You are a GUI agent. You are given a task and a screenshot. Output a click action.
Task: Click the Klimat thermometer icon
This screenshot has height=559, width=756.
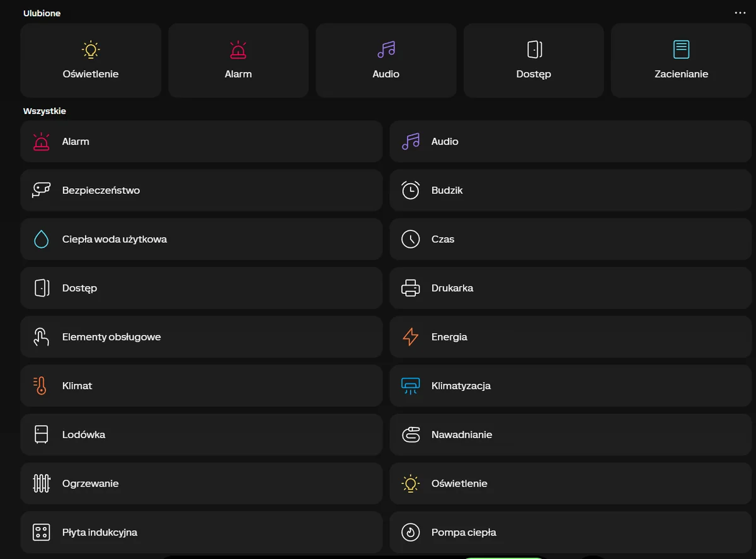coord(42,386)
